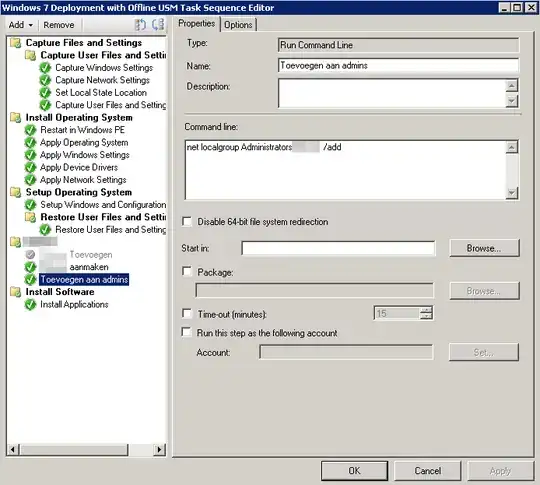This screenshot has height=485, width=540.
Task: Select the Install Software group
Action: coord(60,292)
